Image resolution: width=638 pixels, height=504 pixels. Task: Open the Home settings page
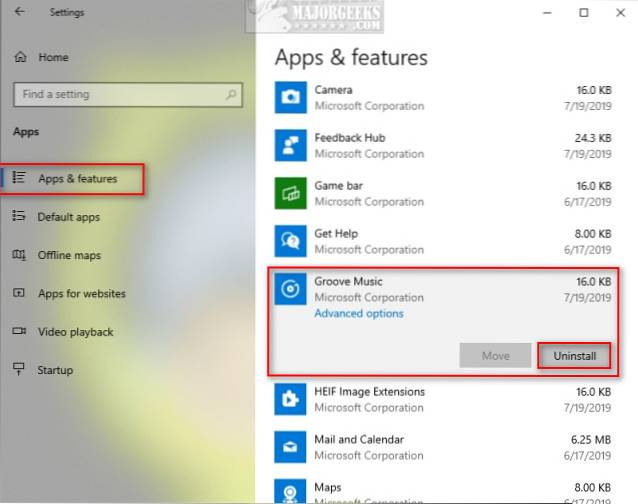point(52,58)
